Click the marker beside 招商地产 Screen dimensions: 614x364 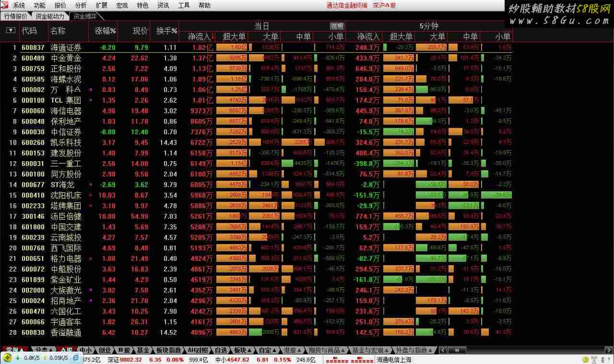click(x=91, y=301)
